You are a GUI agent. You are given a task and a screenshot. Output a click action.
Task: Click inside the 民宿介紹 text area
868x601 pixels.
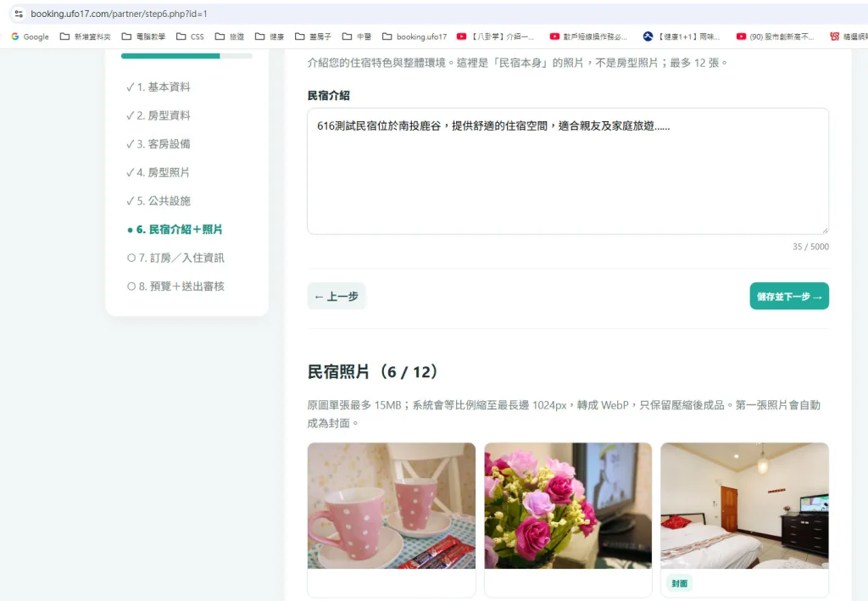568,171
